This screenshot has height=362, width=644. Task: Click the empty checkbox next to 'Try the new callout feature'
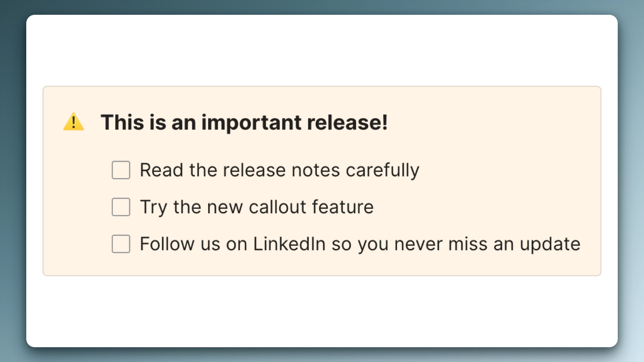[x=120, y=207]
